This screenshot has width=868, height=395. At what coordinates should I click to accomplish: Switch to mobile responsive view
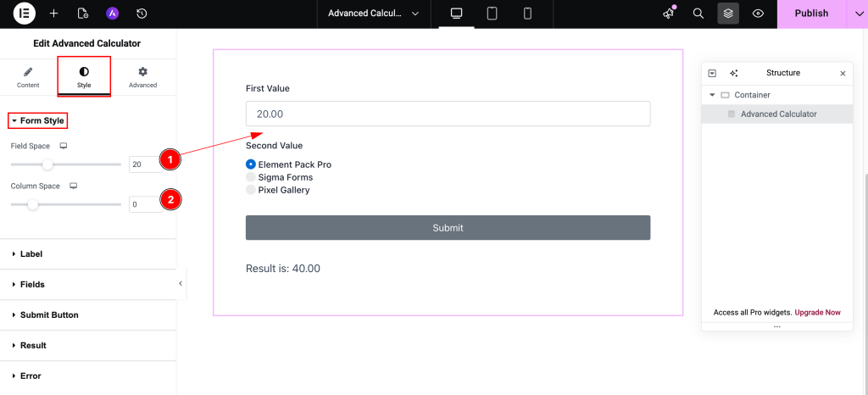coord(527,14)
